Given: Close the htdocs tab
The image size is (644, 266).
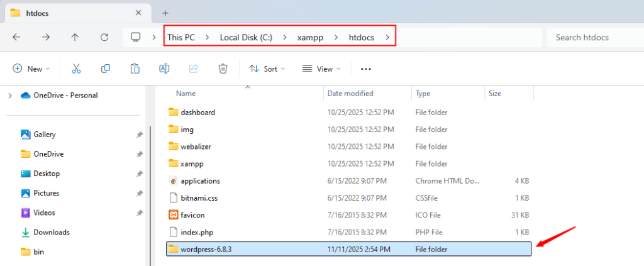Looking at the screenshot, I should tap(138, 13).
